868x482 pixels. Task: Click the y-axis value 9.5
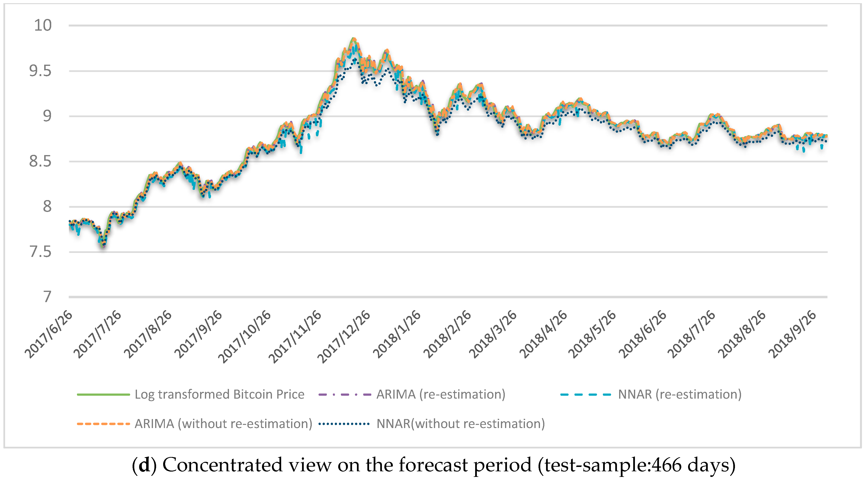40,71
